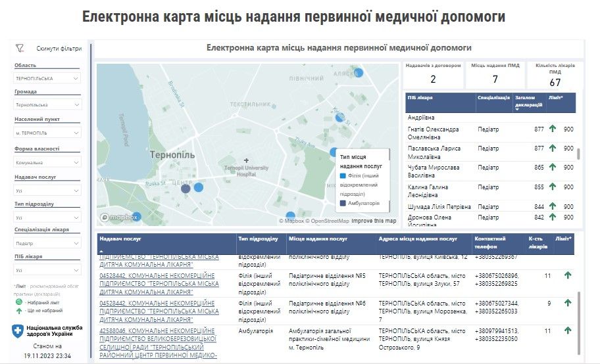600x364 pixels.
Task: Click green check Набраний ліміт legend icon
Action: click(x=19, y=302)
